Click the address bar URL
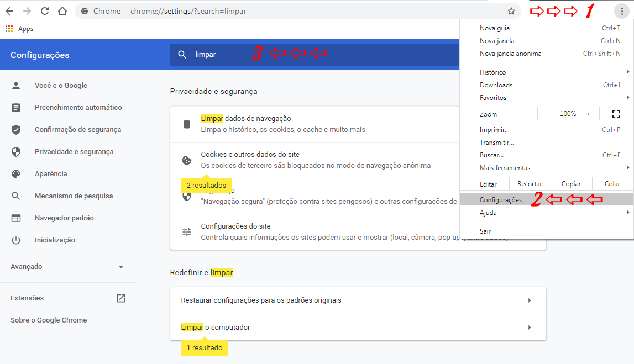This screenshot has height=364, width=634. [x=188, y=11]
